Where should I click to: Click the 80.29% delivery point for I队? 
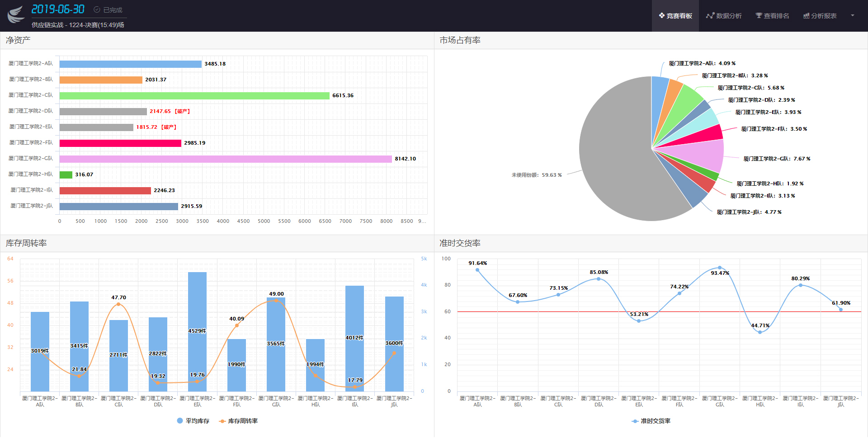pyautogui.click(x=801, y=285)
